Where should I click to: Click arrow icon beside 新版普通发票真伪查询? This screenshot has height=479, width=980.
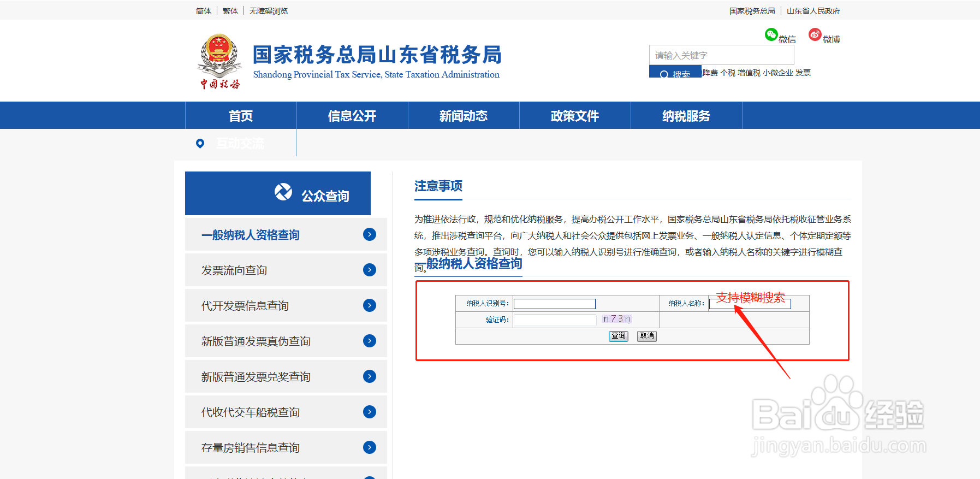click(x=370, y=341)
